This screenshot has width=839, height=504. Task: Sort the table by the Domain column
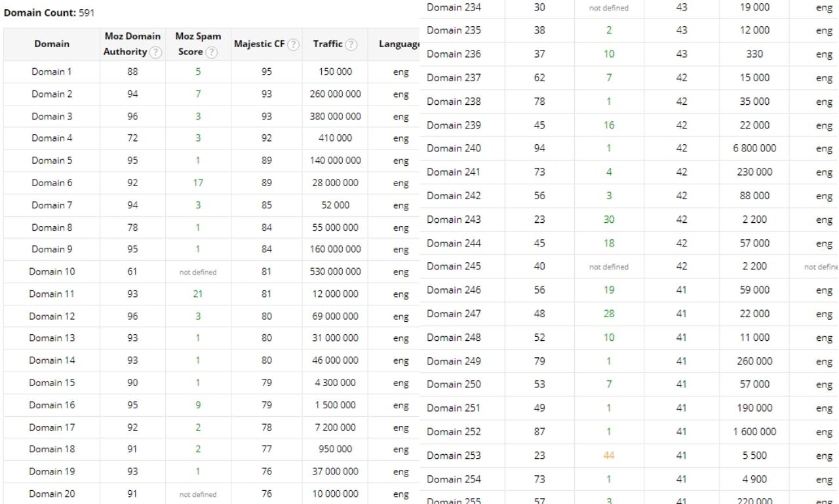click(x=51, y=44)
